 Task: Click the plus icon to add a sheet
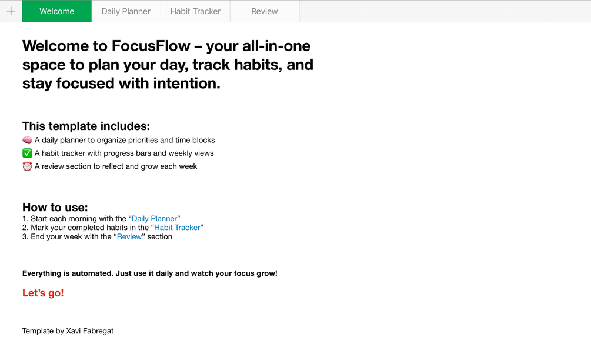(x=11, y=11)
